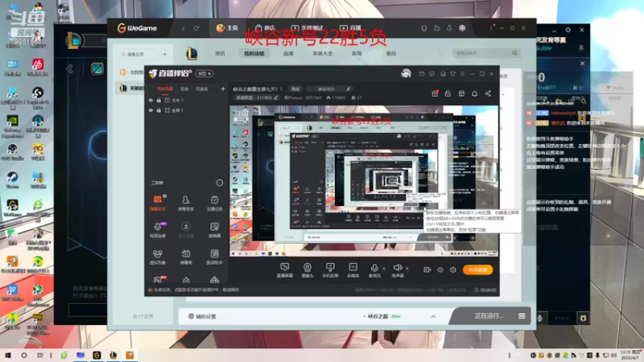Click the orange 关闭直播 button
Screen dimensions: 644x362
coord(477,270)
